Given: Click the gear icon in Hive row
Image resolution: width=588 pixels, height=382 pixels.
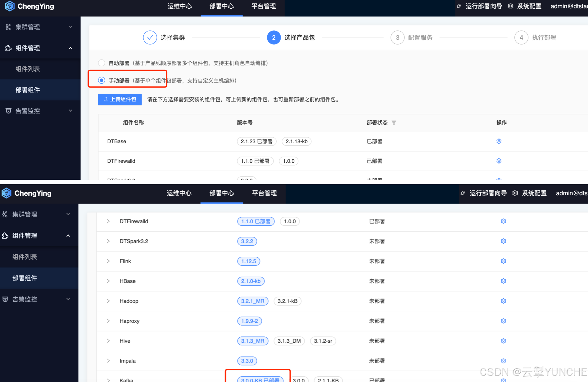Looking at the screenshot, I should 503,340.
